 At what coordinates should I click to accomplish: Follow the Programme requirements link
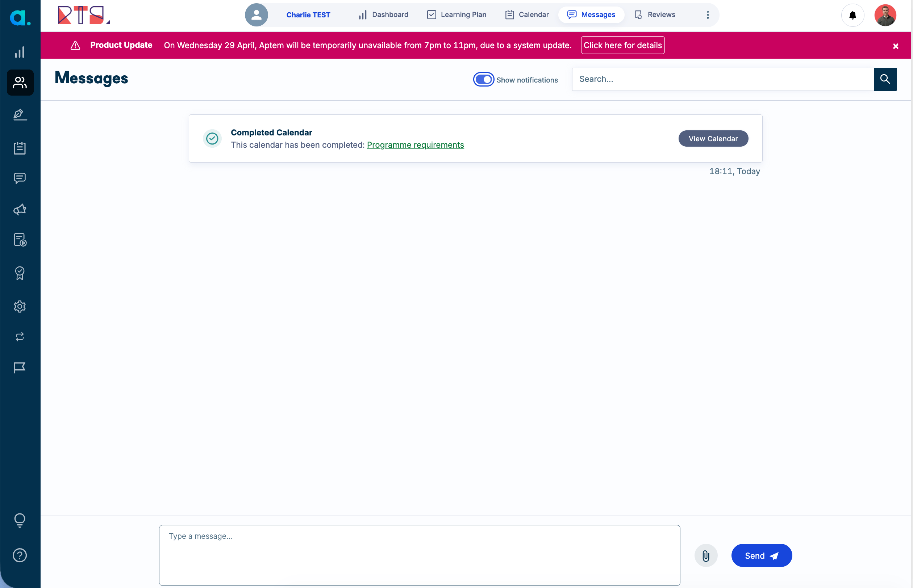point(415,145)
